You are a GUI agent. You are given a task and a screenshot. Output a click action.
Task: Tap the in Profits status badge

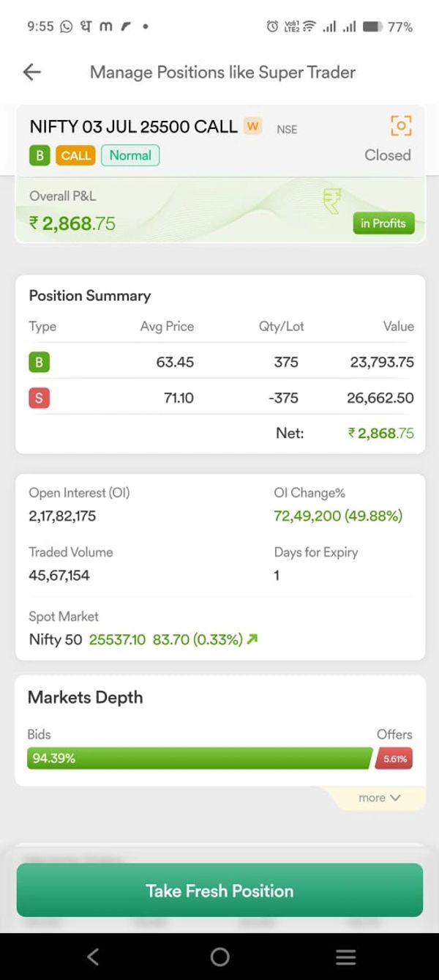[383, 223]
